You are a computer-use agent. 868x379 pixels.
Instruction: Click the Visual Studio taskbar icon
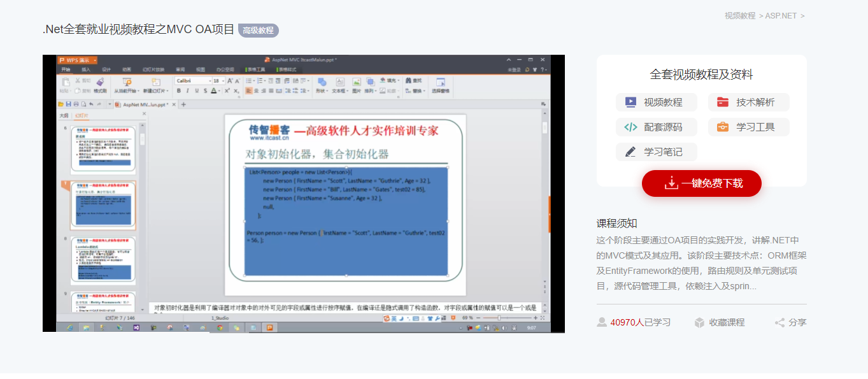click(x=136, y=327)
